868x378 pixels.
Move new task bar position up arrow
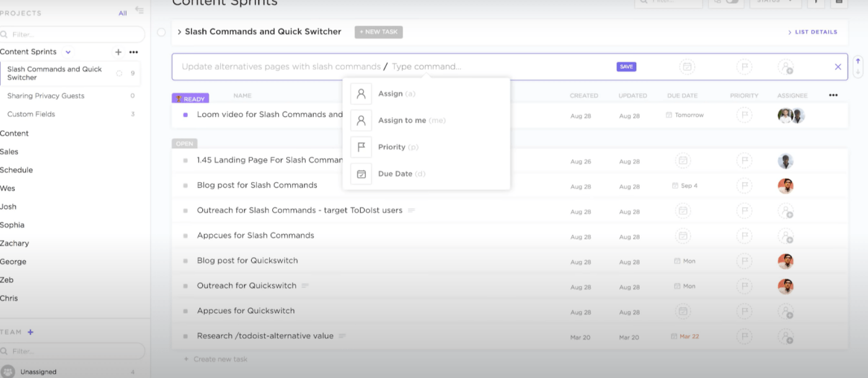coord(858,61)
